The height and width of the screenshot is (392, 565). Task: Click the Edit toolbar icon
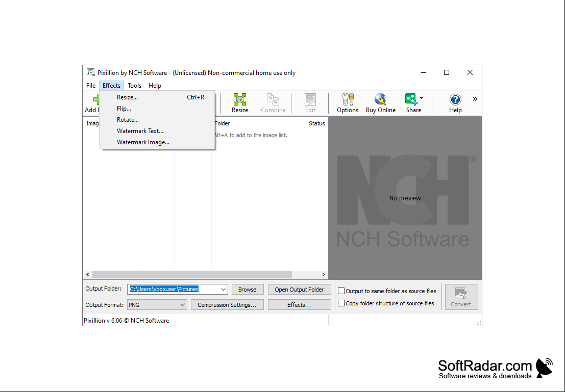click(x=310, y=103)
